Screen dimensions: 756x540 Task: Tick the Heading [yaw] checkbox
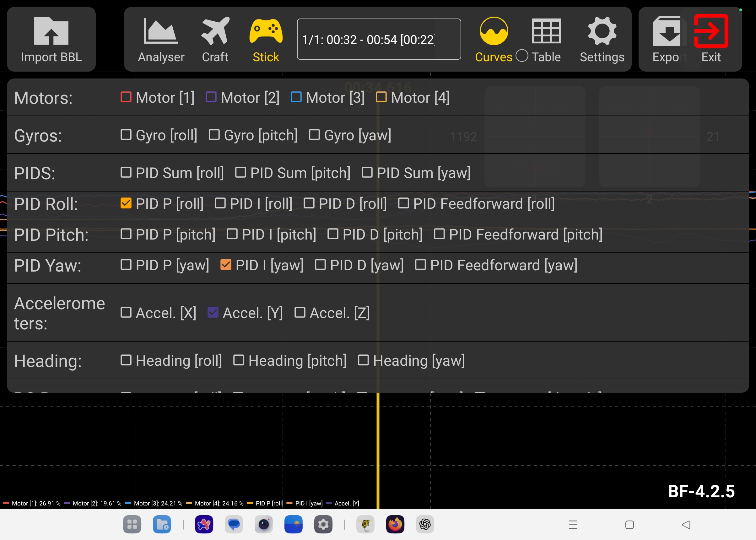tap(363, 360)
